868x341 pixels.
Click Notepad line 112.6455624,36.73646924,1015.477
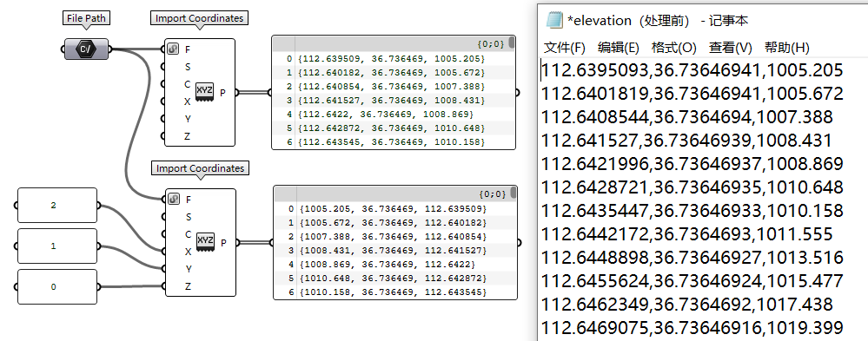click(x=692, y=281)
